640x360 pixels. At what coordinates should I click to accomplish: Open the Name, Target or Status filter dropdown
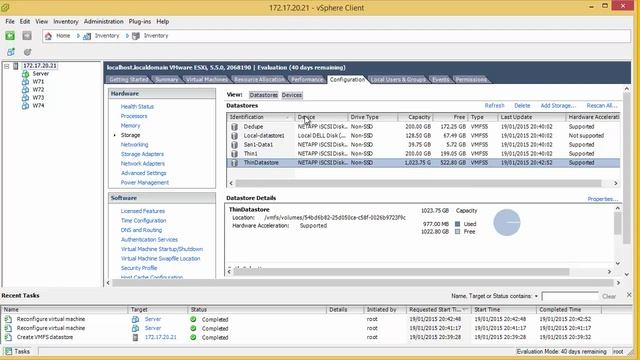pos(536,296)
